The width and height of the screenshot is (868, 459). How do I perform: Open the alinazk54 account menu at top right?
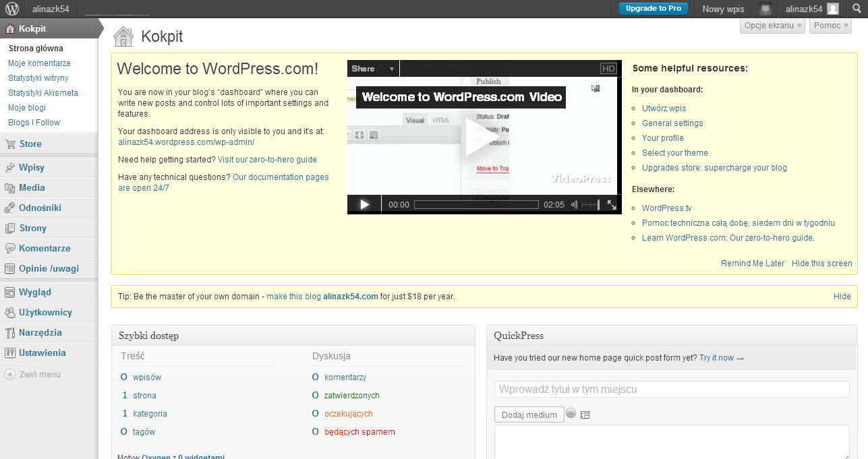pyautogui.click(x=812, y=9)
